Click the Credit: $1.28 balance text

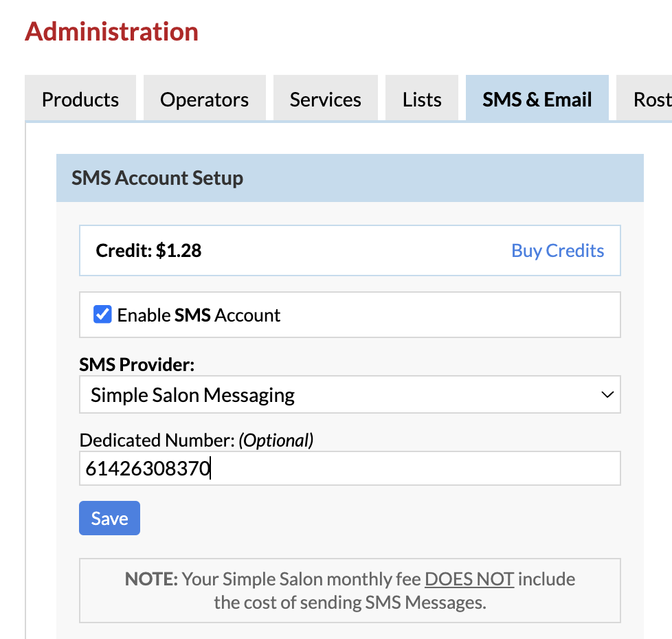[x=148, y=251]
